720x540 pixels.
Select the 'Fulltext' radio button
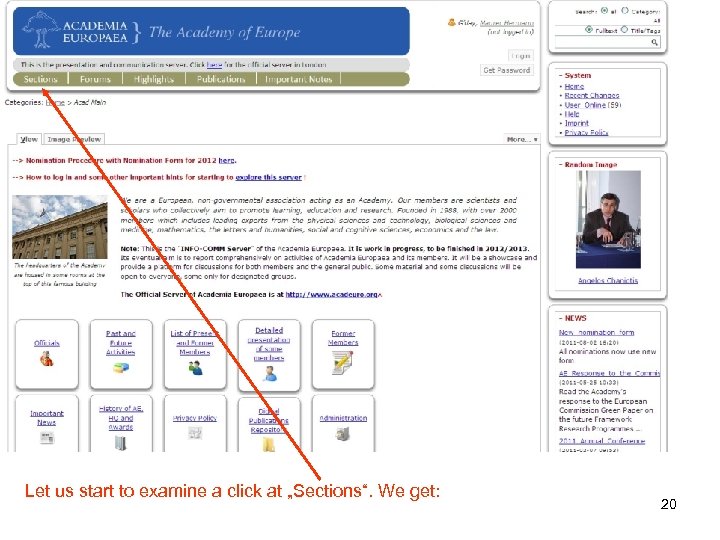point(589,29)
